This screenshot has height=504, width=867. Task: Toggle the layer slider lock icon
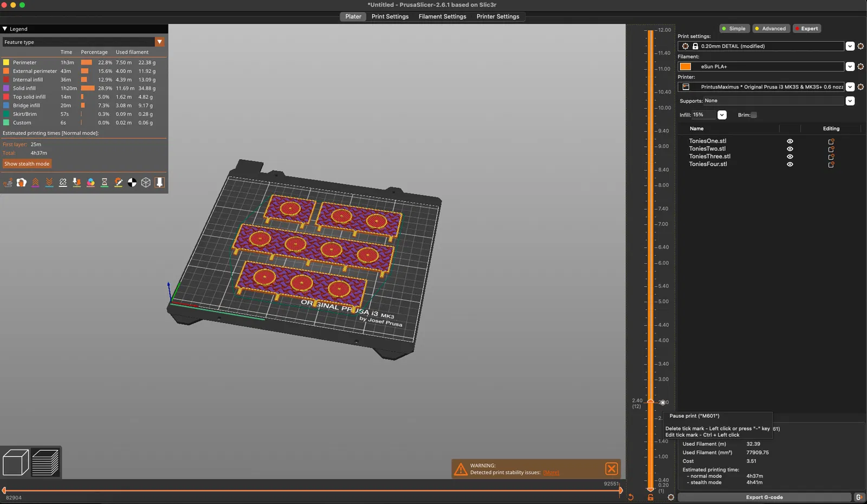coord(651,497)
